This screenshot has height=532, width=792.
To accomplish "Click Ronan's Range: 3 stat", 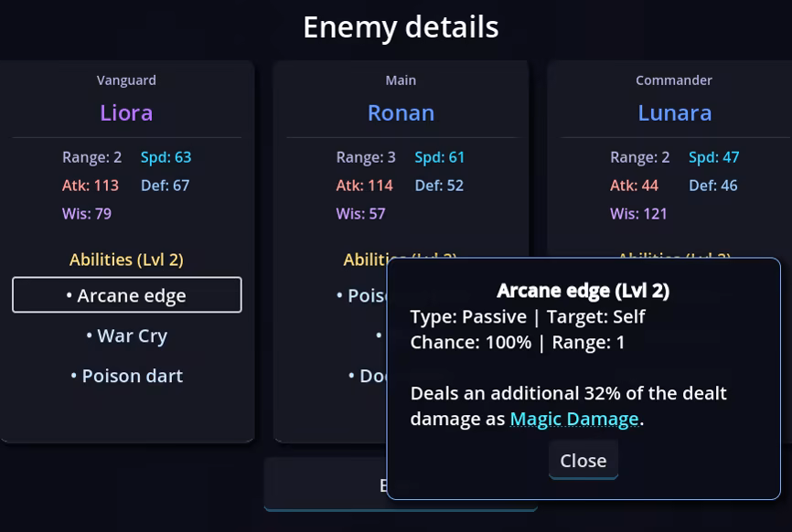I will click(366, 157).
